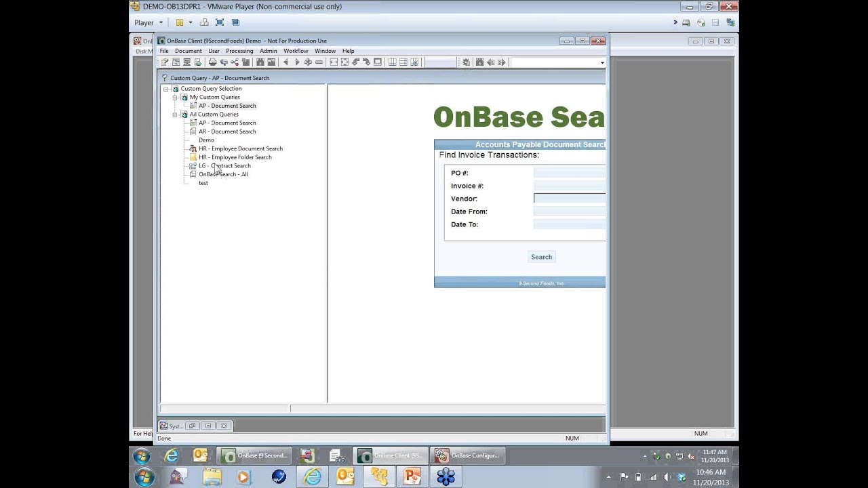Click the PowerPoint icon in outer taskbar
The width and height of the screenshot is (868, 488).
point(412,477)
